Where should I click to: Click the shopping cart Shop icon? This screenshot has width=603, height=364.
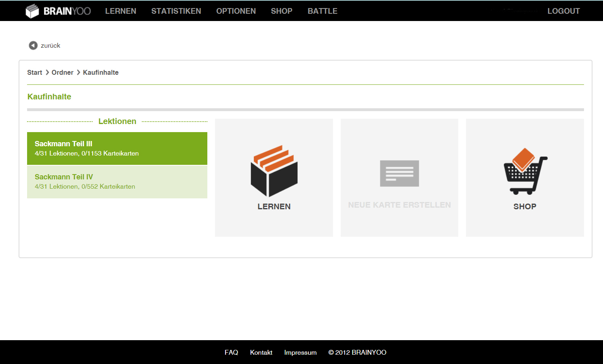[525, 171]
